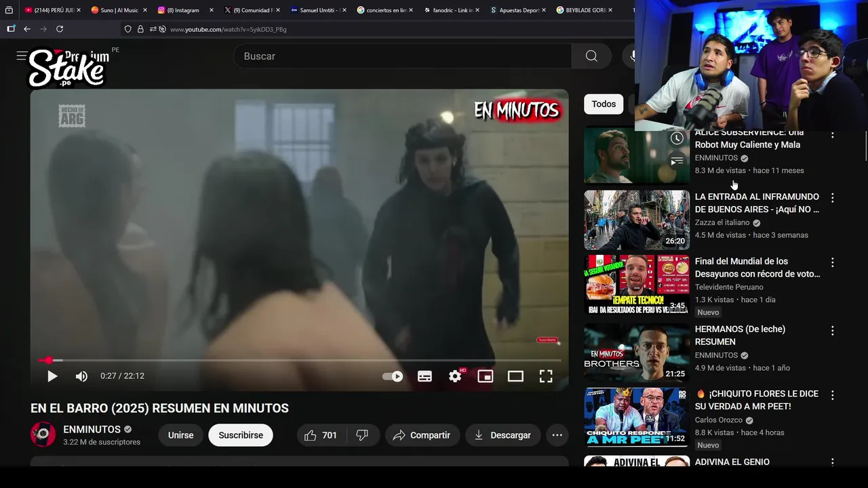Click the magnifying glass search button
Image resolution: width=868 pixels, height=488 pixels.
pyautogui.click(x=591, y=56)
